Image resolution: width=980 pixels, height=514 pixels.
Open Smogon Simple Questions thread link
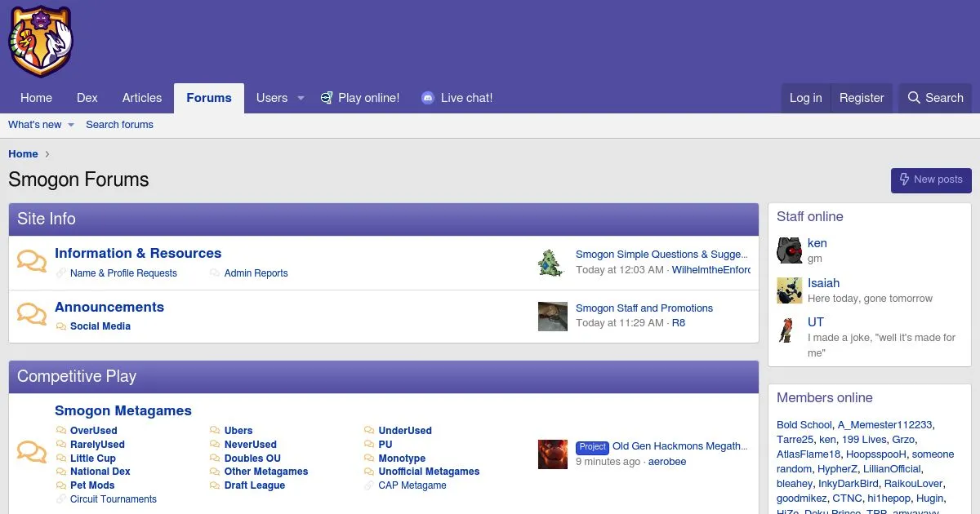click(x=661, y=255)
